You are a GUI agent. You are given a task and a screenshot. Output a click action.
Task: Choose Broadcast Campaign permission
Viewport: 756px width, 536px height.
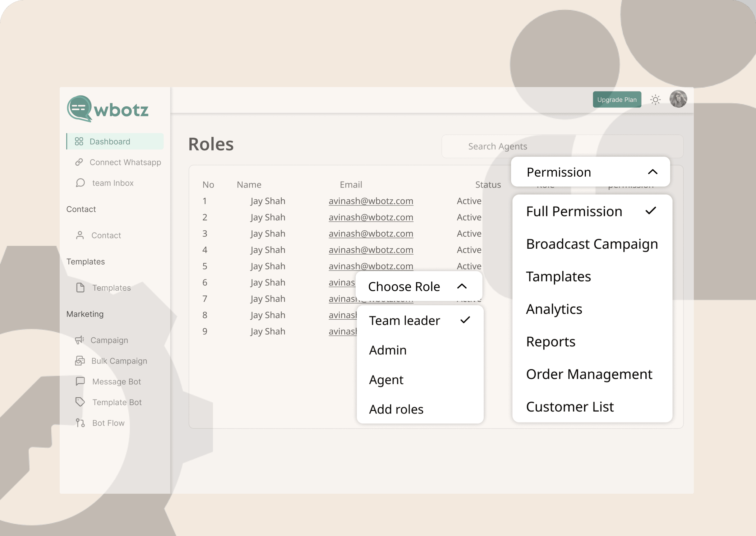[x=592, y=244]
